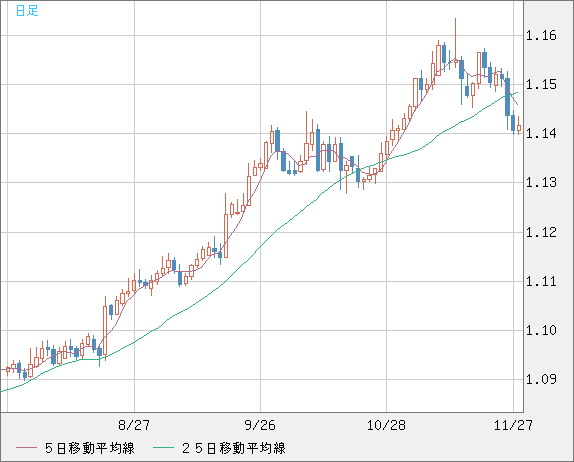Click the 11/27 date axis label
The width and height of the screenshot is (574, 462).
[513, 425]
